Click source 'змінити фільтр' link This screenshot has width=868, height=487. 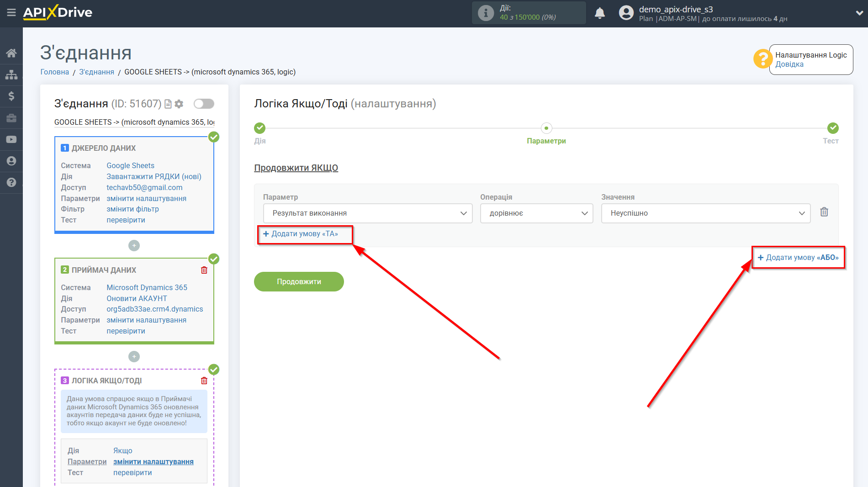click(x=133, y=209)
